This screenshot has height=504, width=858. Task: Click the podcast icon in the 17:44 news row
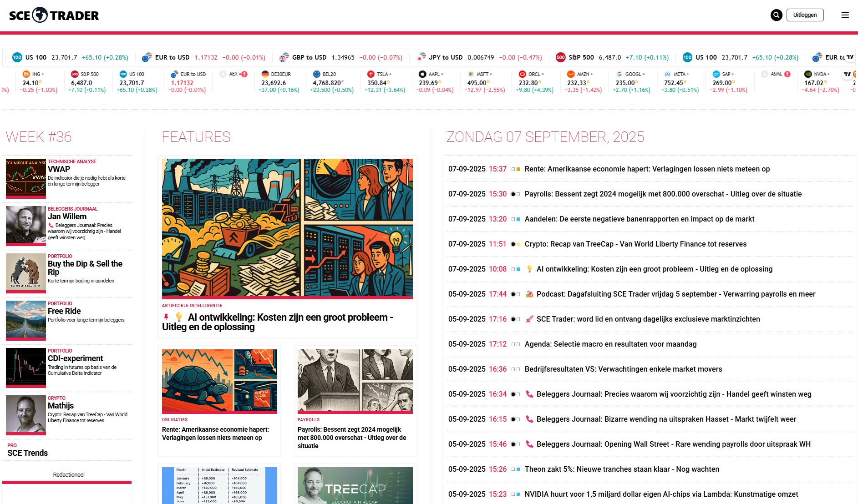(529, 294)
